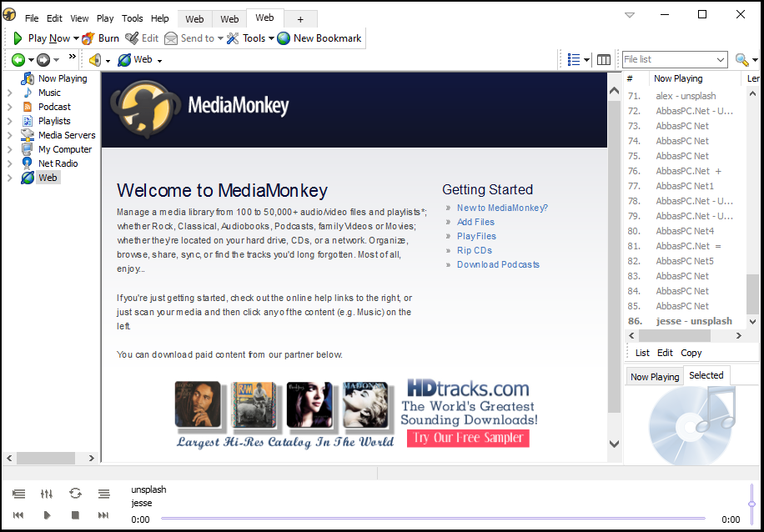Open the List menu in Now Playing
The width and height of the screenshot is (764, 532).
tap(642, 353)
